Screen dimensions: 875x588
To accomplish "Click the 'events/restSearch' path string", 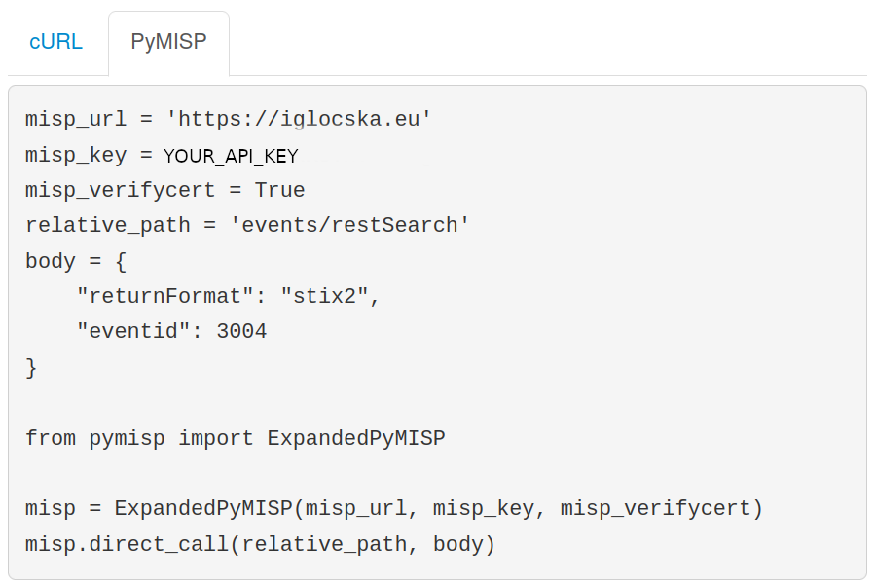I will point(349,225).
